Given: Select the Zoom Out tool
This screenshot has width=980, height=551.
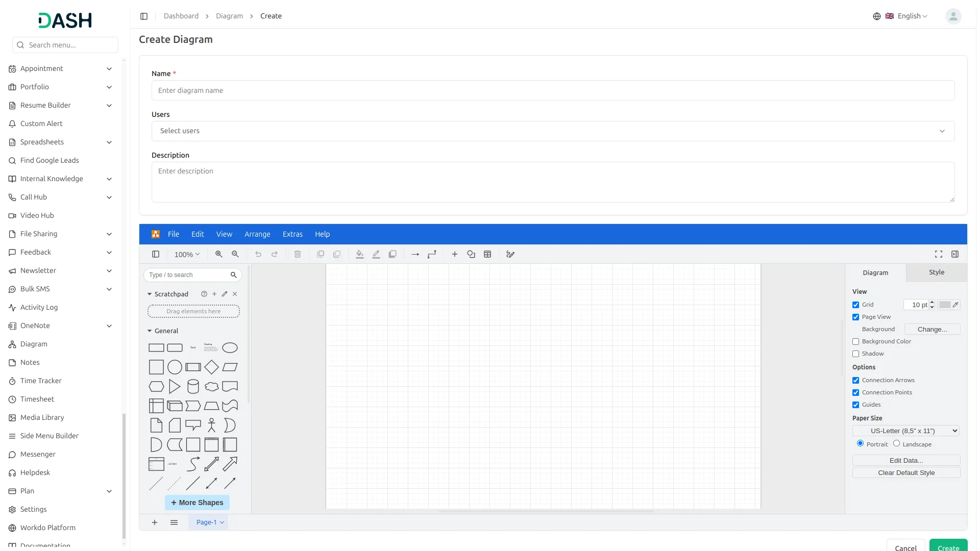Looking at the screenshot, I should click(235, 254).
